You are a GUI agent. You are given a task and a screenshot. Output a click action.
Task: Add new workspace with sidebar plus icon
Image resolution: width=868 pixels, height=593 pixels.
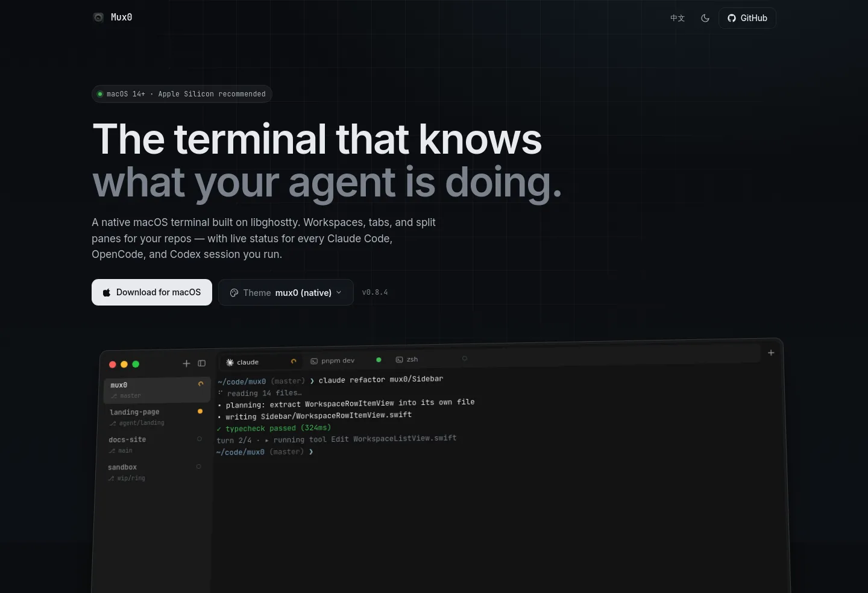point(186,363)
